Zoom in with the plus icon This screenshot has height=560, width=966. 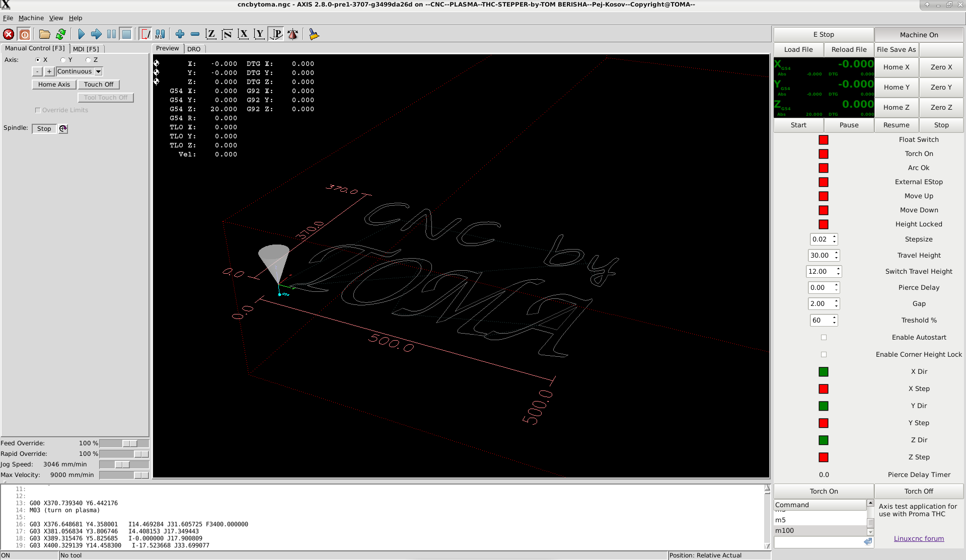pyautogui.click(x=180, y=34)
